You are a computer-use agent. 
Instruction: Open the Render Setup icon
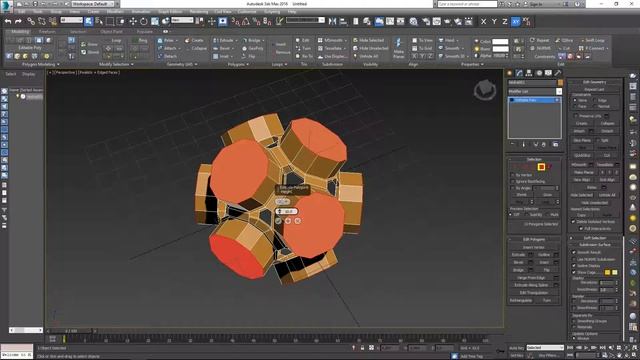click(x=426, y=22)
